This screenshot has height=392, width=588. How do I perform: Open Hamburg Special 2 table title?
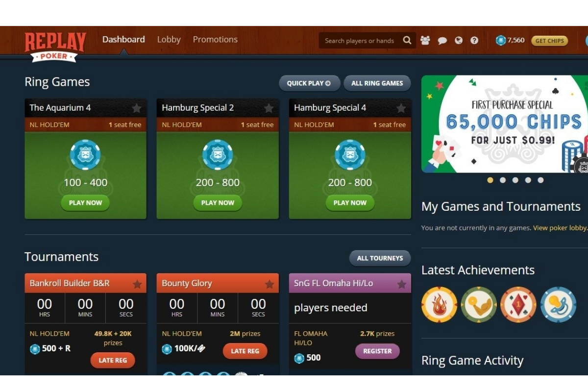(x=198, y=108)
